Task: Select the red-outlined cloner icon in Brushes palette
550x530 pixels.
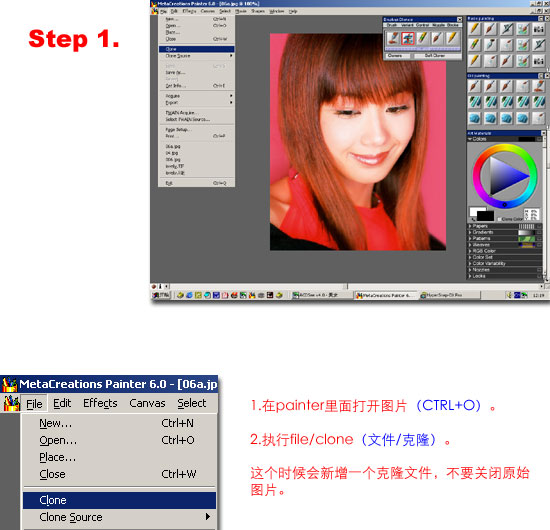Action: point(408,38)
